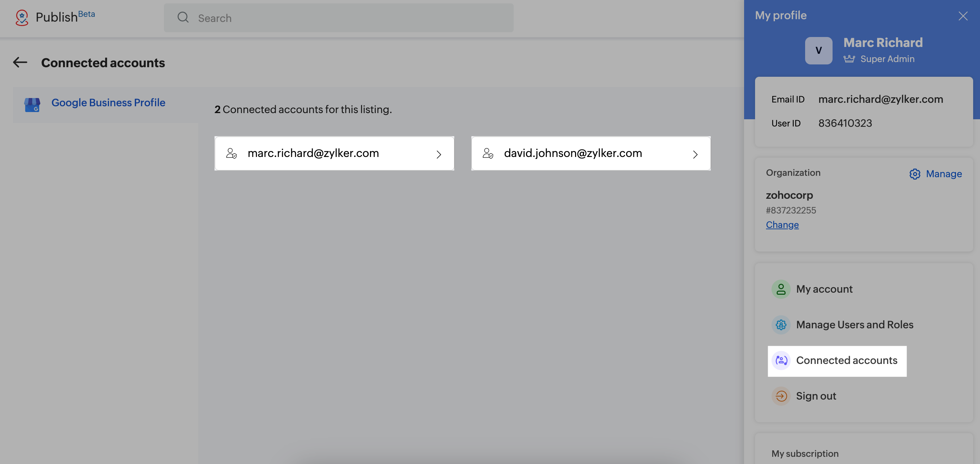
Task: Open Manage Users and Roles
Action: 854,325
